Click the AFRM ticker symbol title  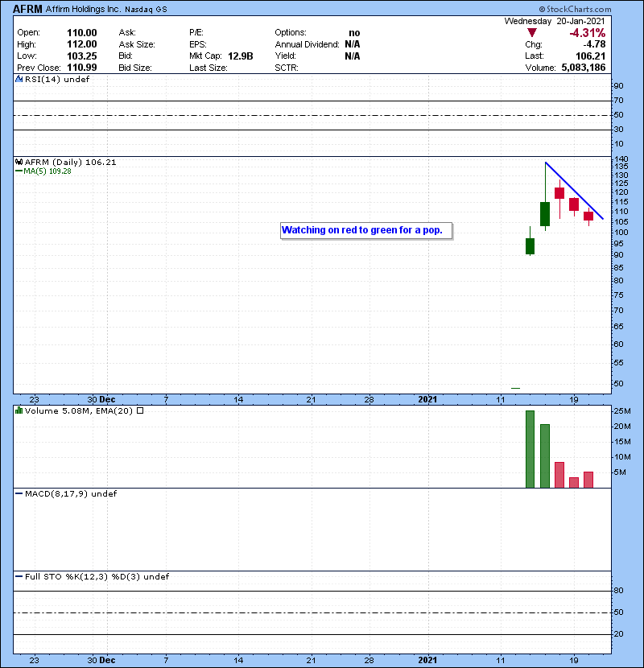[x=27, y=9]
